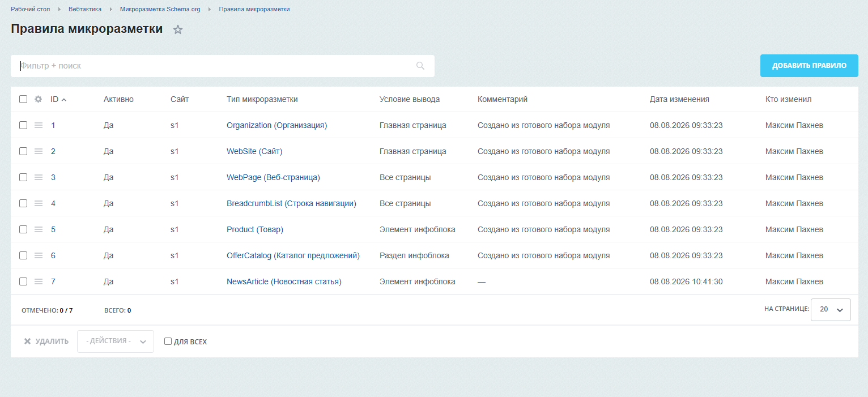868x397 pixels.
Task: Sort by 'Активно' column header
Action: [x=118, y=99]
